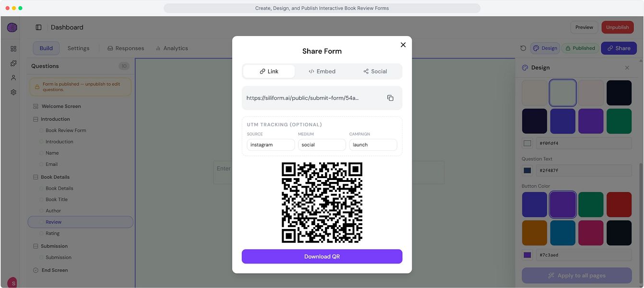Close the Design panel
Screen dimensions: 644x288
627,68
